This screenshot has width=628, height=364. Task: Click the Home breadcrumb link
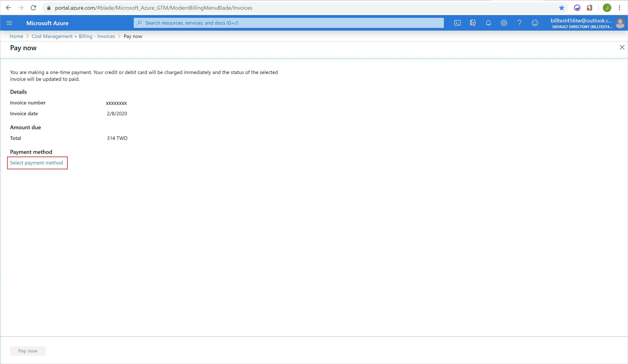[16, 36]
